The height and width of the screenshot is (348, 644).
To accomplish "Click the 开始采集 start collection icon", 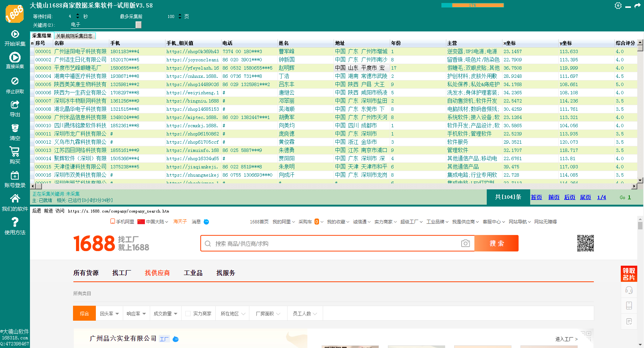I will 15,34.
